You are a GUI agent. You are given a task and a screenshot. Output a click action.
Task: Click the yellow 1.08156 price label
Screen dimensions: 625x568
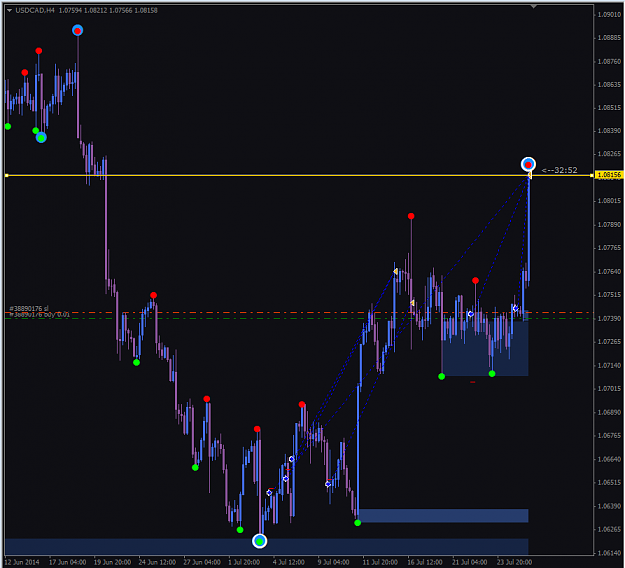tap(609, 175)
